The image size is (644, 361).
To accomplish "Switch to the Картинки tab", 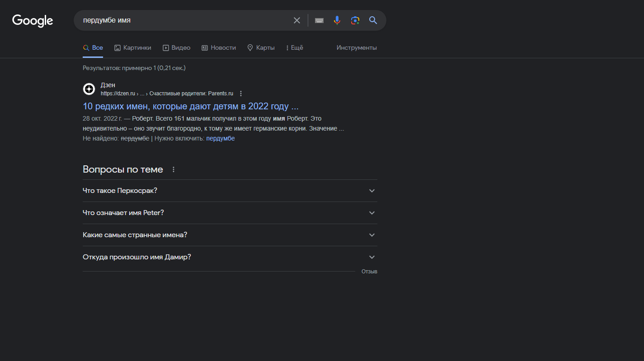I will tap(133, 48).
